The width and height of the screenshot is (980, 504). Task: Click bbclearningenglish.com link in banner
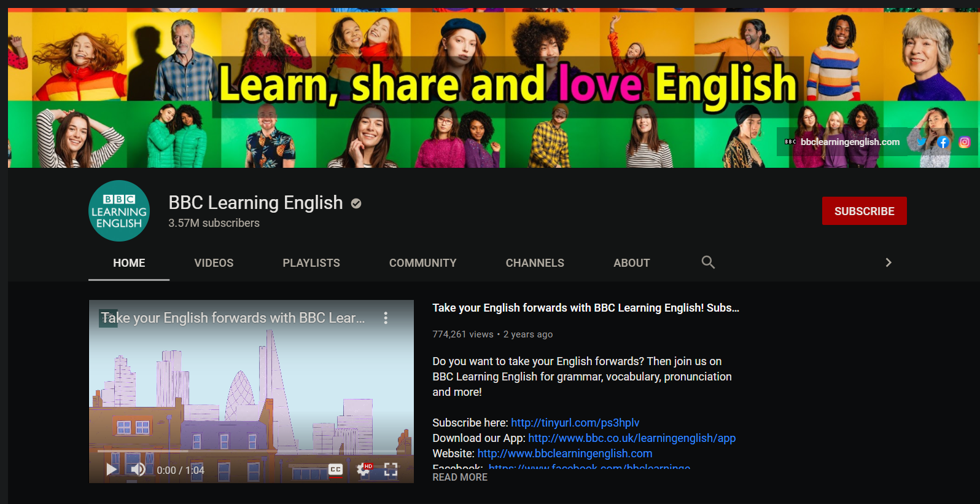click(x=850, y=142)
